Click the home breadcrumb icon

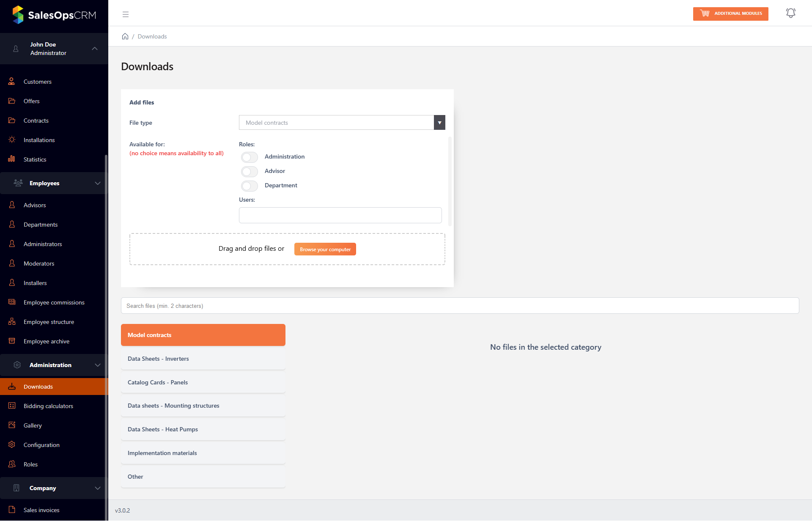[x=125, y=36]
